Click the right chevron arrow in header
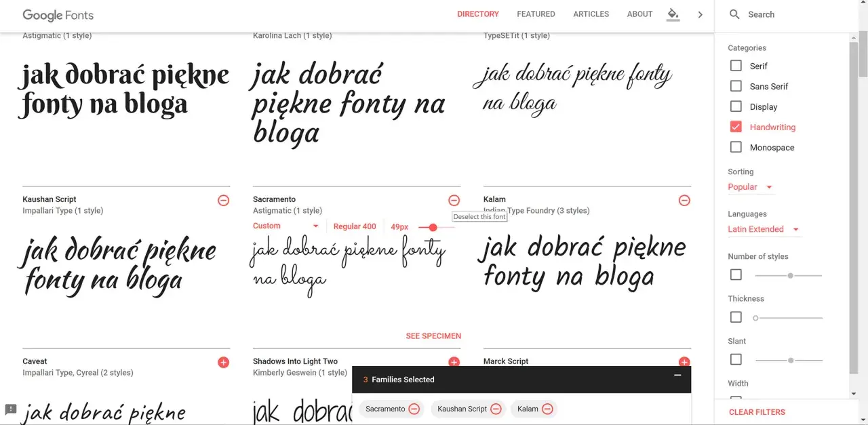 (701, 14)
